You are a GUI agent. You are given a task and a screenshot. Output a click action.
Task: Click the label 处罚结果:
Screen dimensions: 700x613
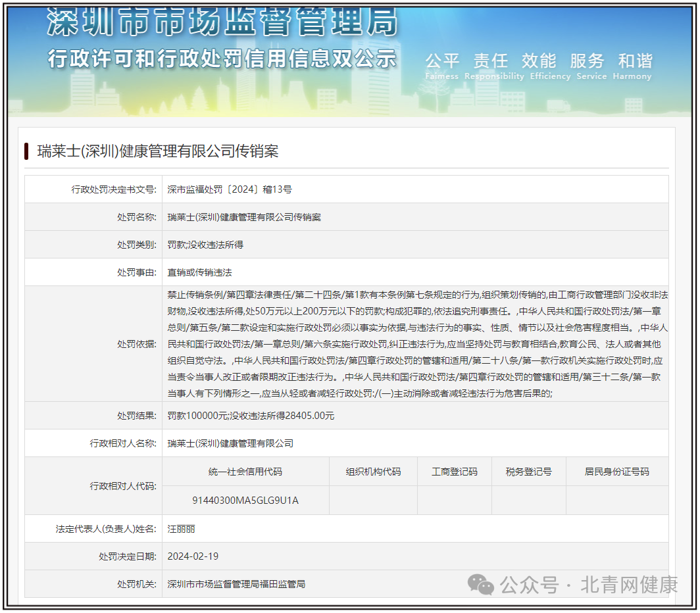137,416
